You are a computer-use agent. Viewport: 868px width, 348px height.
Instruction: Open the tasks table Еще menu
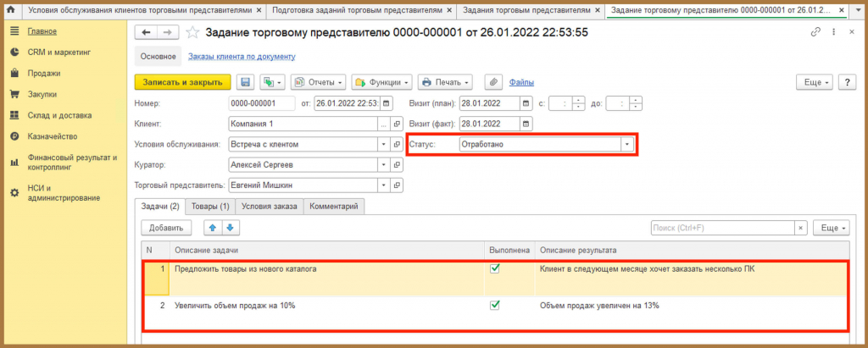[x=832, y=228]
